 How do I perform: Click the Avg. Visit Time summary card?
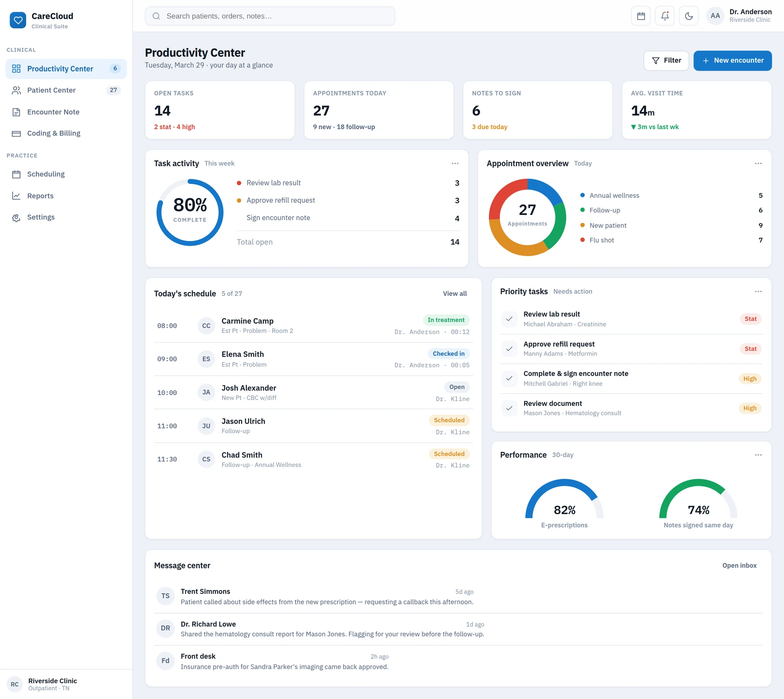(x=696, y=110)
